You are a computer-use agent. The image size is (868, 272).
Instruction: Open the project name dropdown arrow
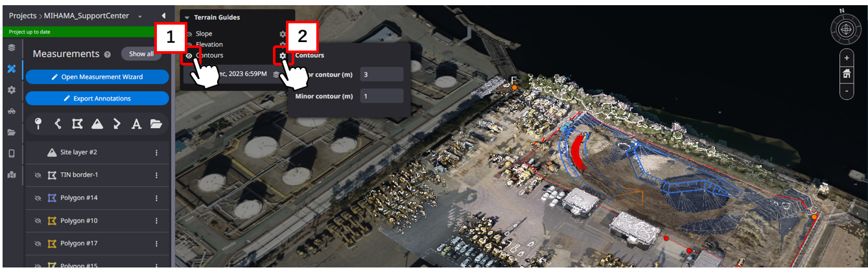tap(140, 16)
